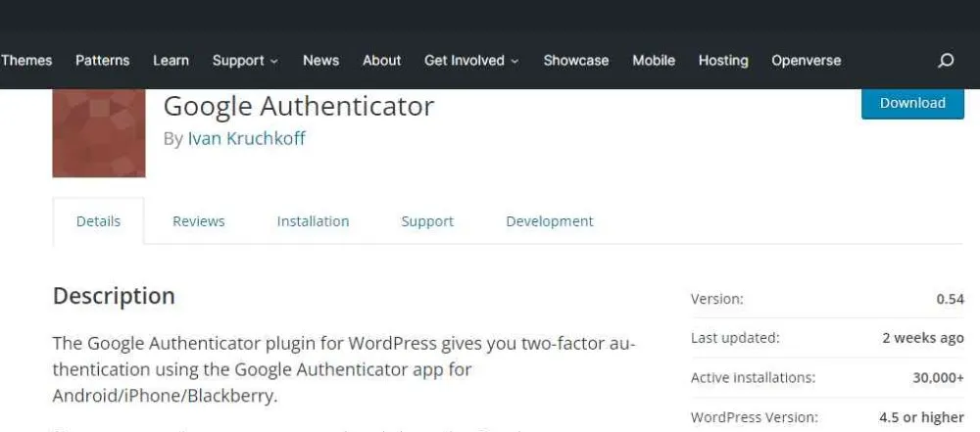This screenshot has height=432, width=980.
Task: Open the Themes menu item
Action: 26,61
